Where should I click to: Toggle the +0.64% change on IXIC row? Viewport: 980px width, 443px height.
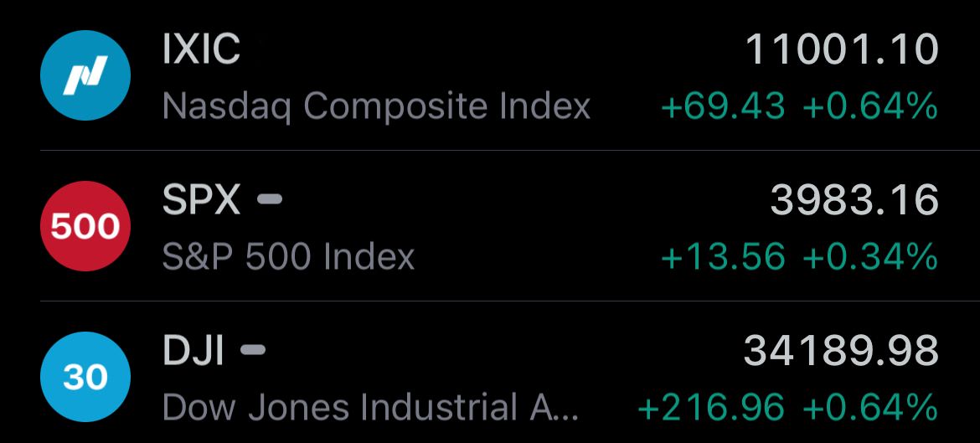(x=870, y=106)
